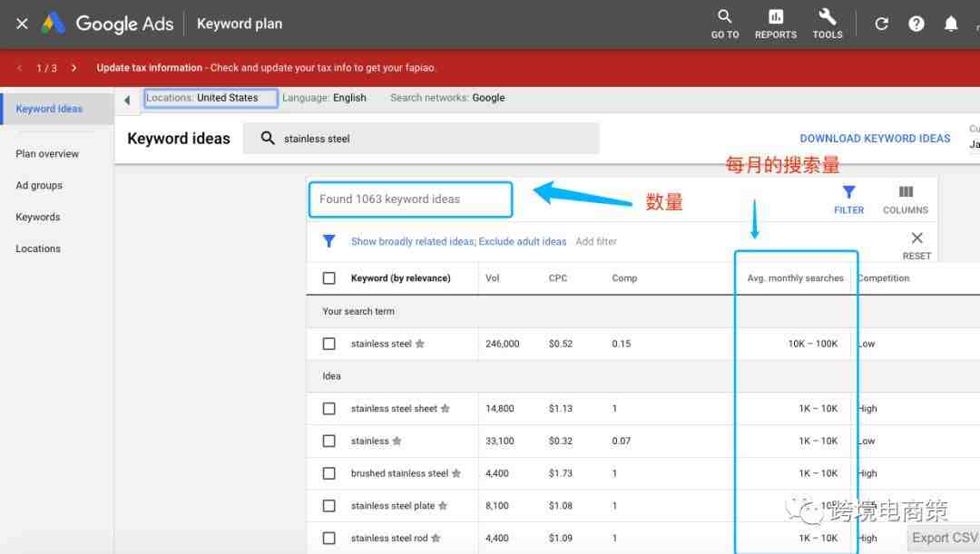Open the Search networks: Google selector
Image resolution: width=980 pixels, height=554 pixels.
click(x=447, y=98)
